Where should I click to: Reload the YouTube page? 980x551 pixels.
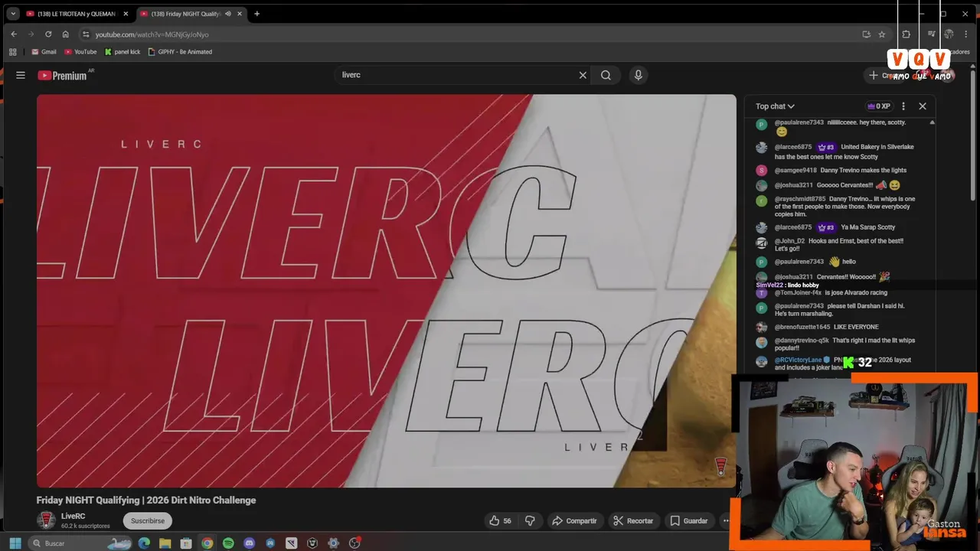point(48,34)
